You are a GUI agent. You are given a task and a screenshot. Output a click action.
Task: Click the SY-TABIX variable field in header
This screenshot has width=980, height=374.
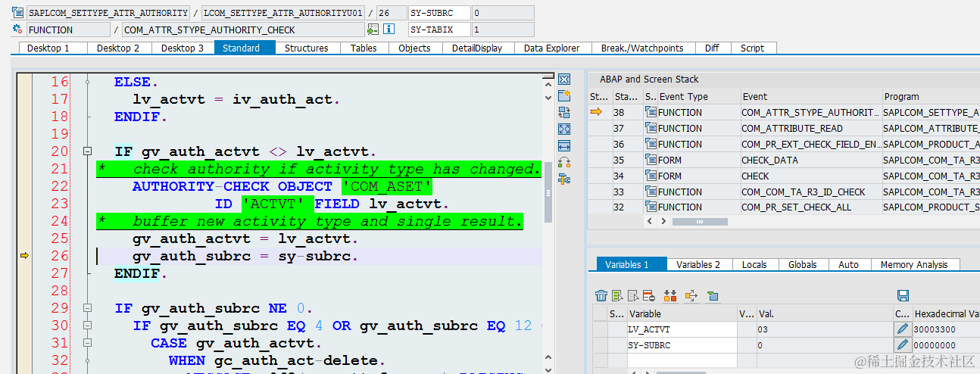pos(439,30)
